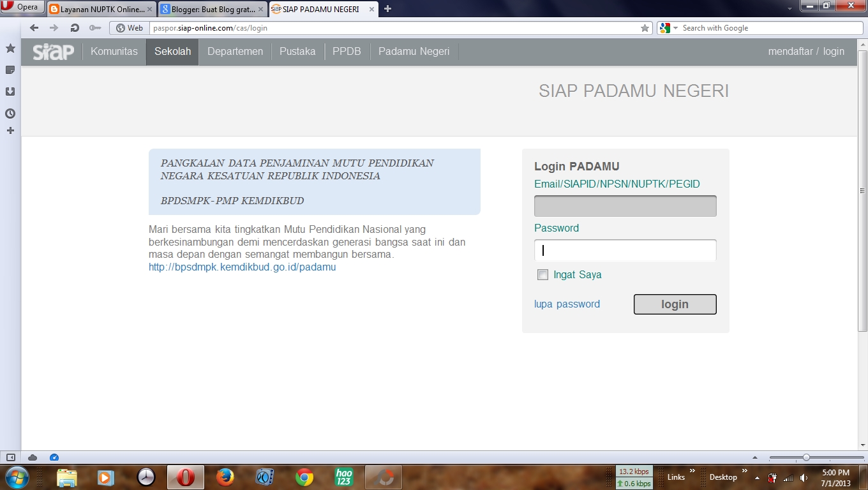Open the Windows Start menu
The image size is (868, 490).
coord(17,477)
